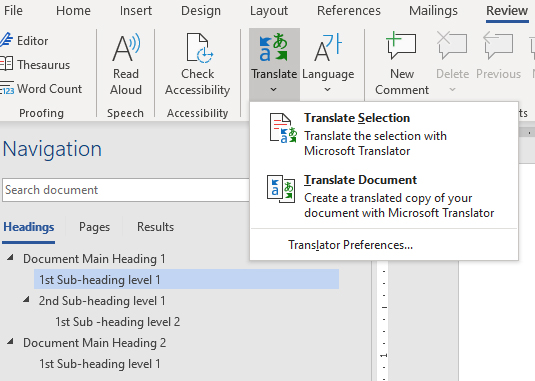Image resolution: width=535 pixels, height=381 pixels.
Task: Click the Translate ribbon icon
Action: point(274,47)
